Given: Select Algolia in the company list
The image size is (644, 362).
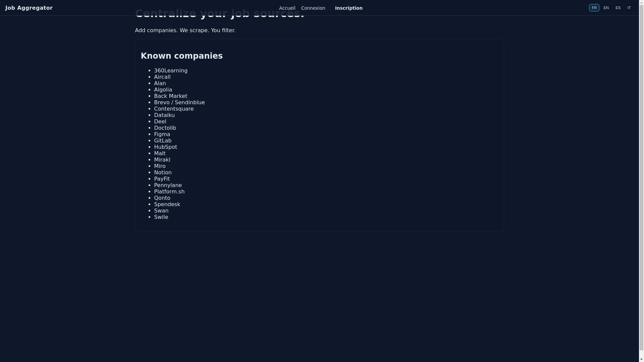Looking at the screenshot, I should click(163, 90).
